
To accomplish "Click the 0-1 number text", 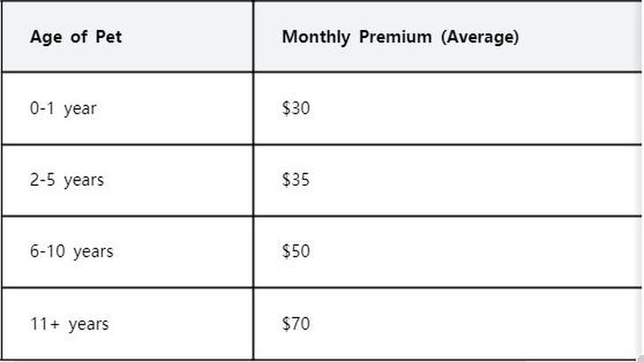I will click(x=42, y=109).
